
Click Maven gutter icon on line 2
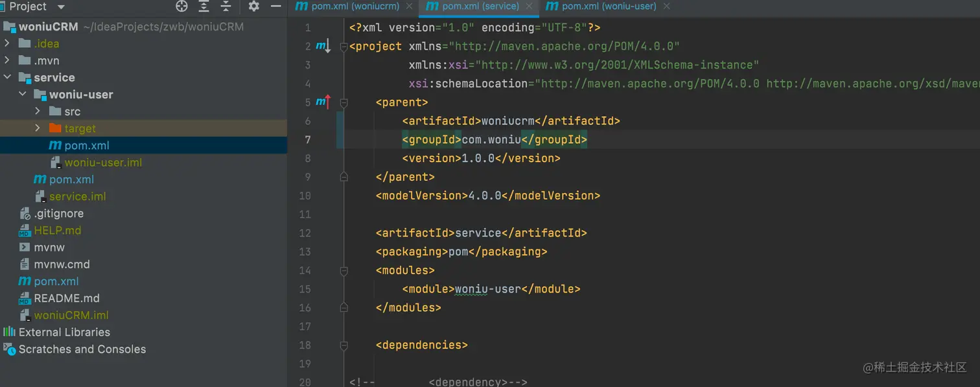pyautogui.click(x=323, y=46)
